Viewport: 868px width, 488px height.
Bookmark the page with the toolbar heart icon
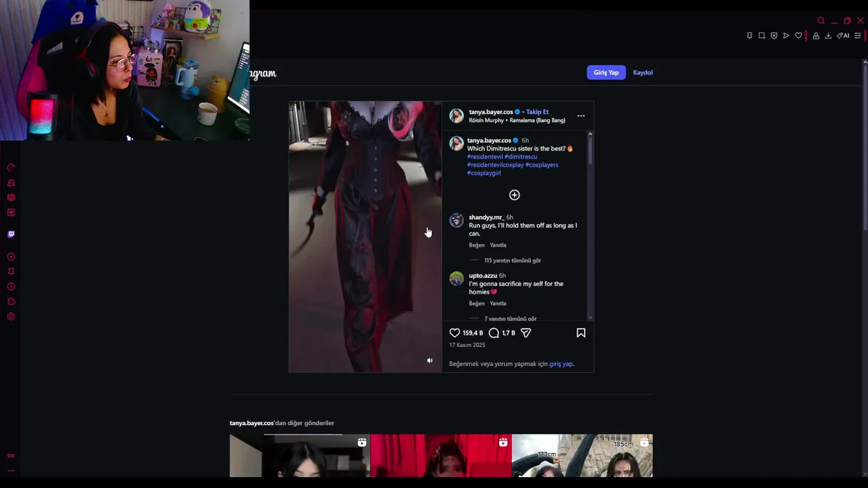click(x=798, y=36)
